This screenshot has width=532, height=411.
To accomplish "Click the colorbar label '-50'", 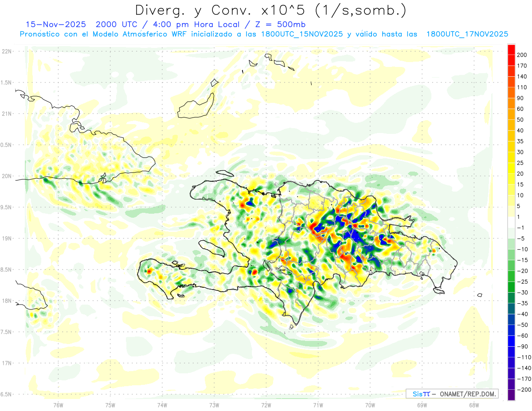I will click(523, 325).
